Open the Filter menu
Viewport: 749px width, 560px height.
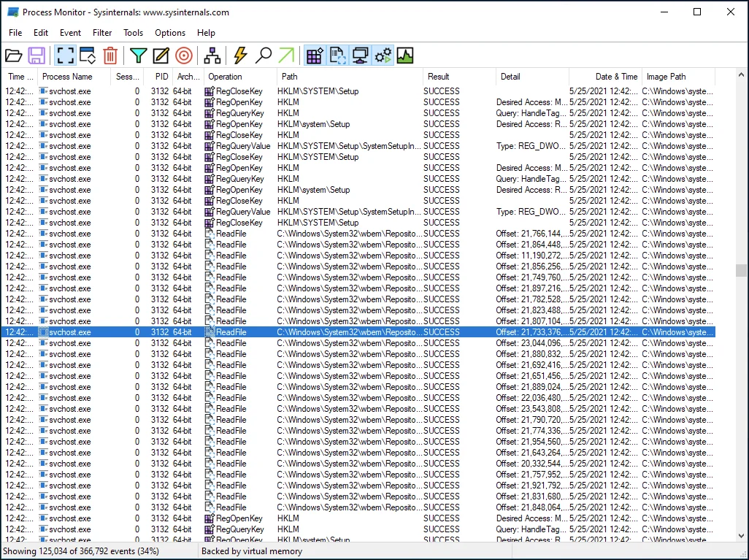(x=102, y=33)
